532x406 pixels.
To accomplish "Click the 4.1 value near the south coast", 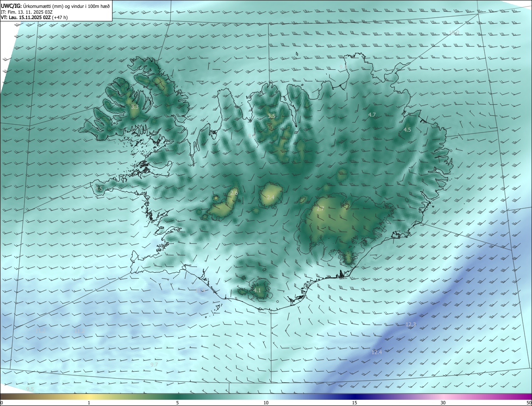I will click(257, 290).
